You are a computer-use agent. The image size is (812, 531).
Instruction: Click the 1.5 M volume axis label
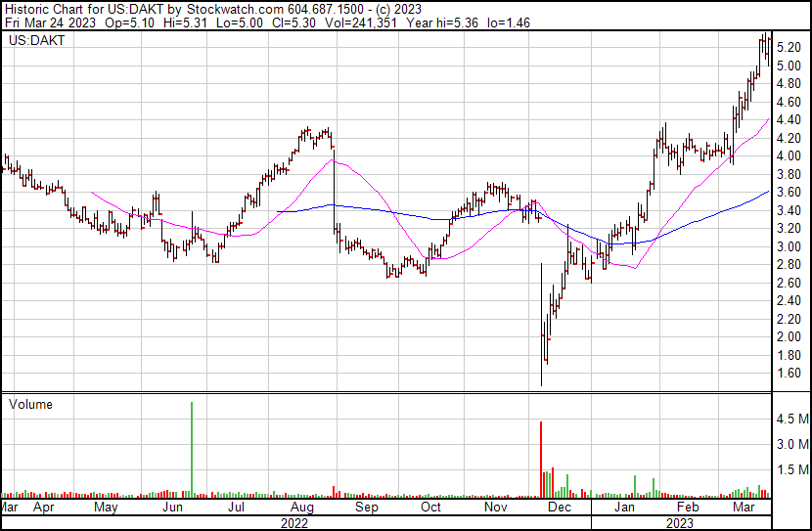click(x=790, y=470)
